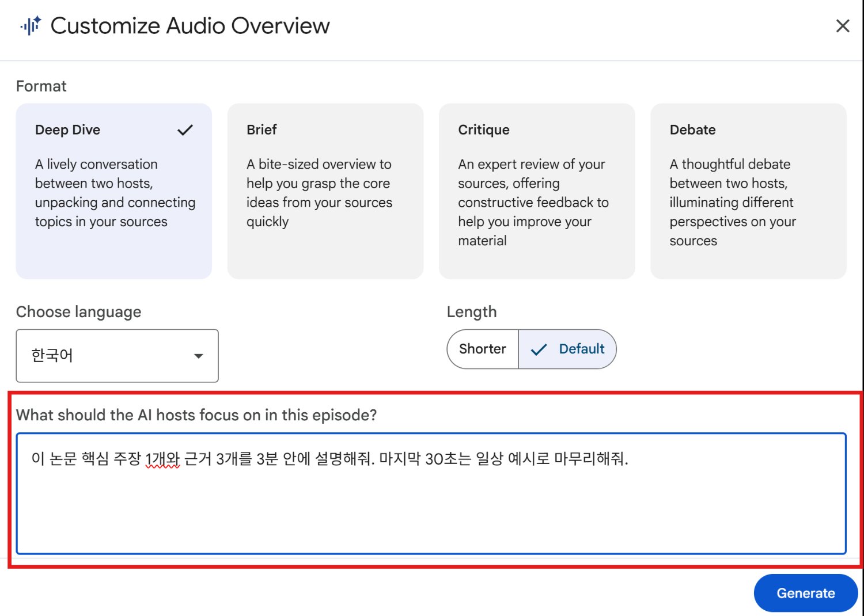Click the AI hosts focus question label

(x=196, y=415)
